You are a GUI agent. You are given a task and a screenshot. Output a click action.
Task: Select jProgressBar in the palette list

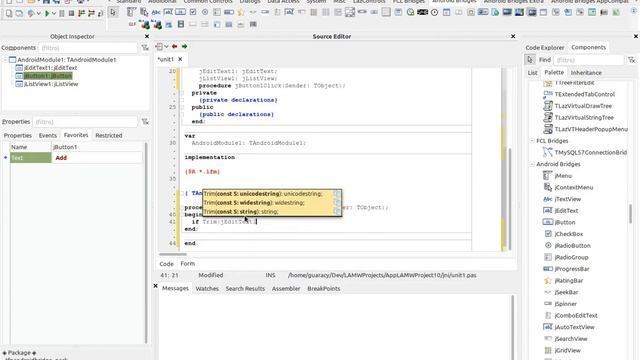tap(571, 269)
